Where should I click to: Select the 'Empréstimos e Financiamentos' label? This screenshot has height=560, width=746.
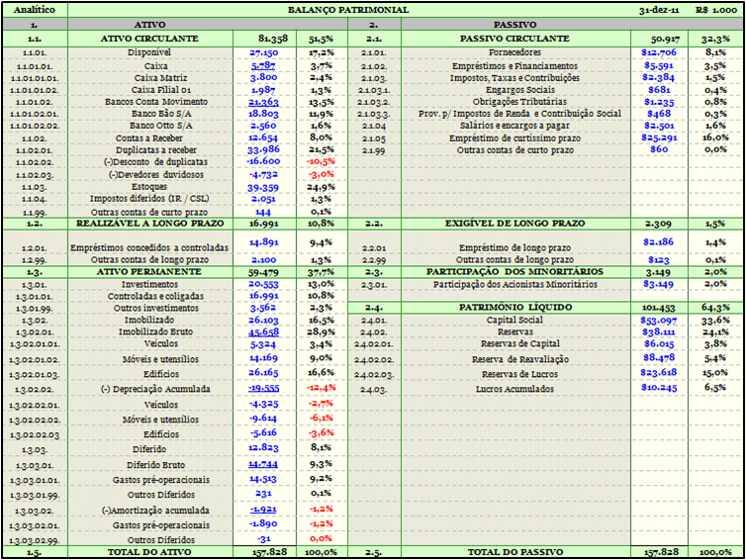514,66
